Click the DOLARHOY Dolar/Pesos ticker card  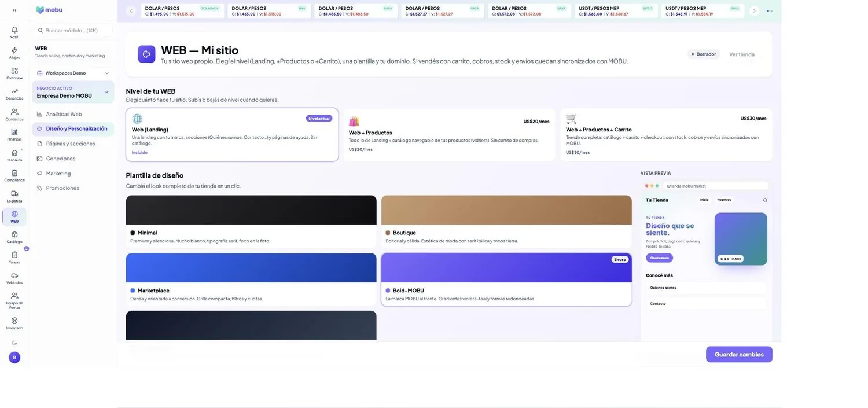[x=182, y=11]
